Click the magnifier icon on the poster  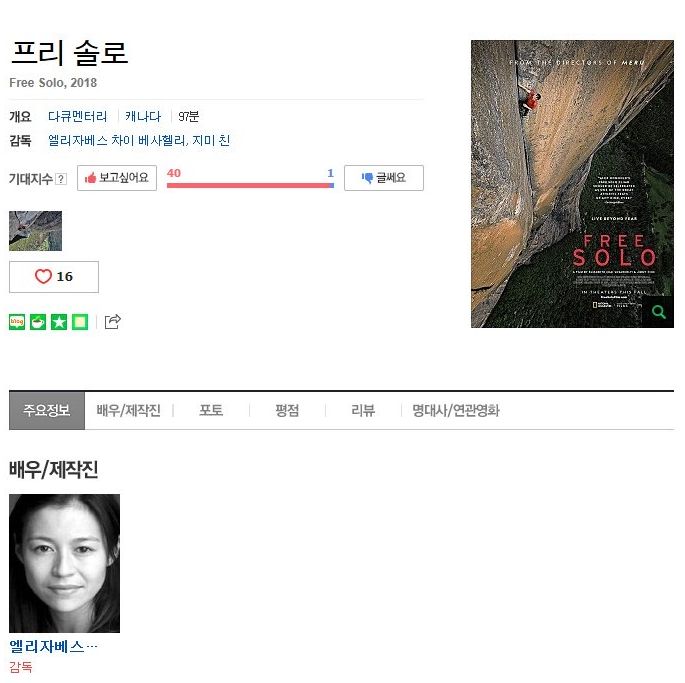659,312
